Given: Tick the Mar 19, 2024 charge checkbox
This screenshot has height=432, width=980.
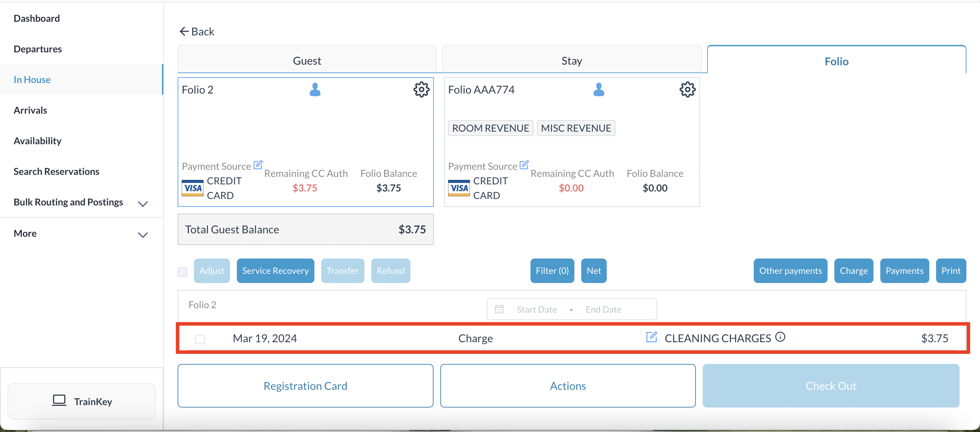Looking at the screenshot, I should 200,339.
